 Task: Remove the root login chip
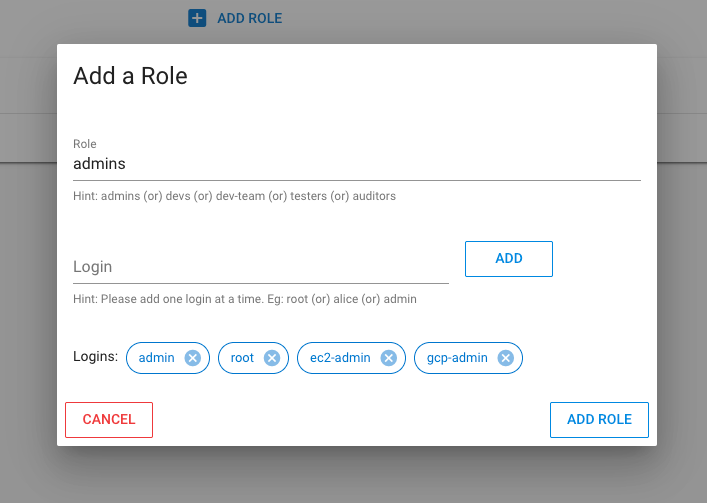coord(271,358)
